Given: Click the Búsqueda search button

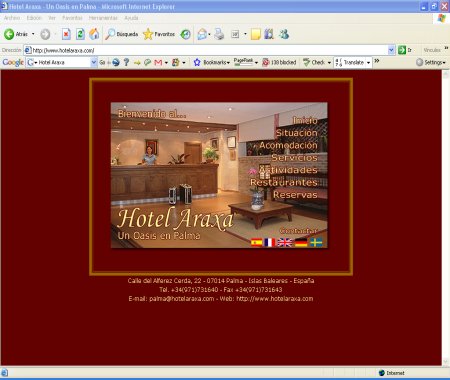Looking at the screenshot, I should pyautogui.click(x=122, y=34).
